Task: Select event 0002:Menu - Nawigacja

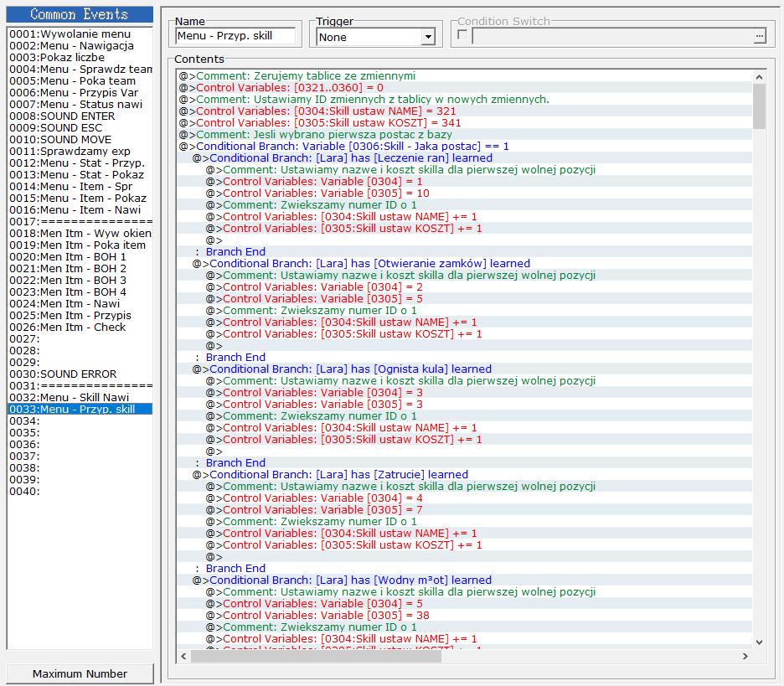Action: point(80,45)
